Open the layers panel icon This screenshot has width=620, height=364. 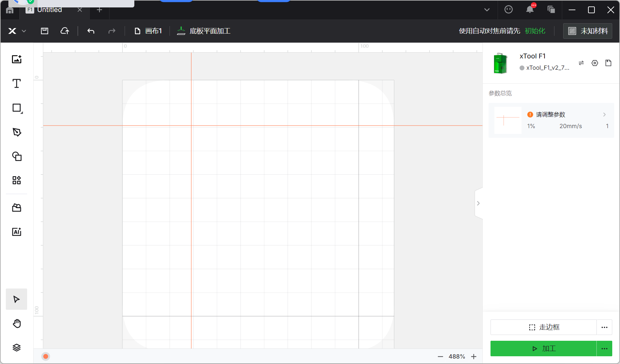coord(16,348)
